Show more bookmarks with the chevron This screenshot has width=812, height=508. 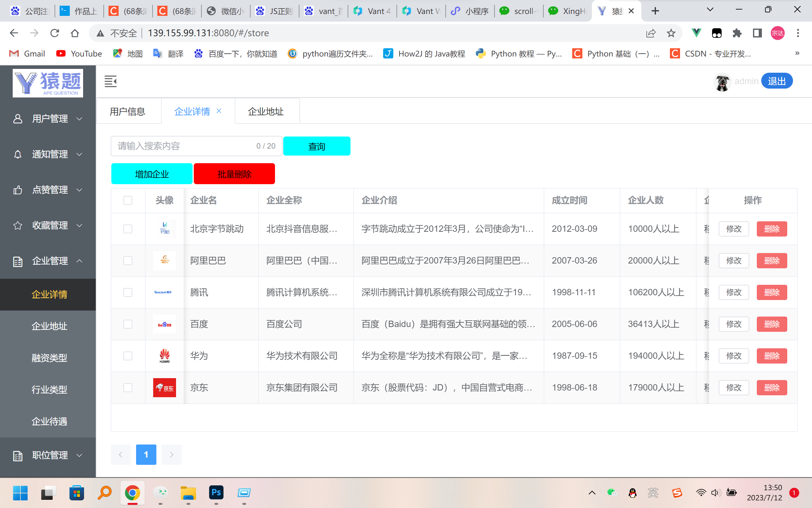point(797,53)
